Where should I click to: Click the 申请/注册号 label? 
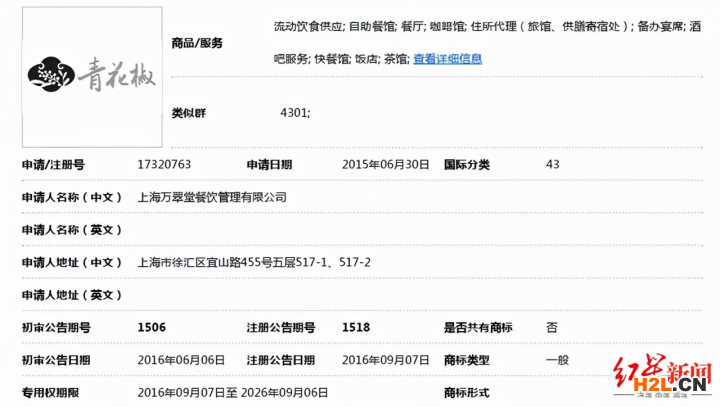point(53,164)
